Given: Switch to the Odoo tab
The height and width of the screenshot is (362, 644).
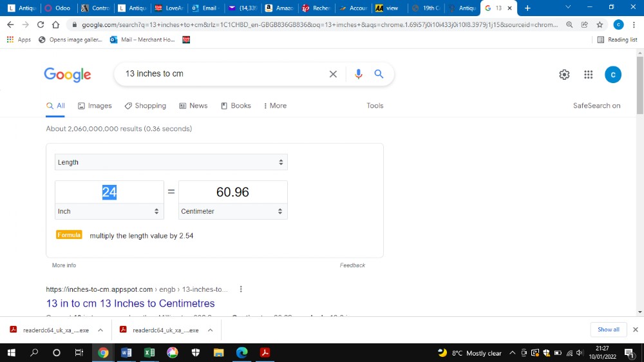Looking at the screenshot, I should [x=57, y=8].
